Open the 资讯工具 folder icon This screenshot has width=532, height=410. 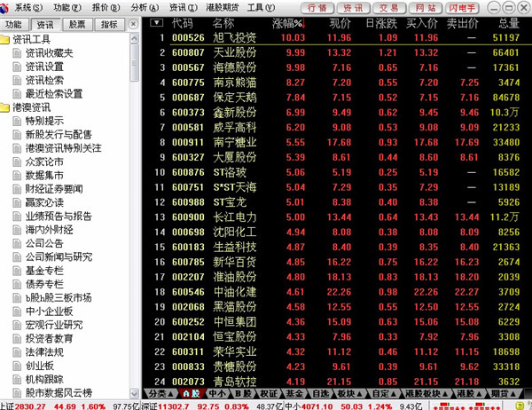point(4,40)
